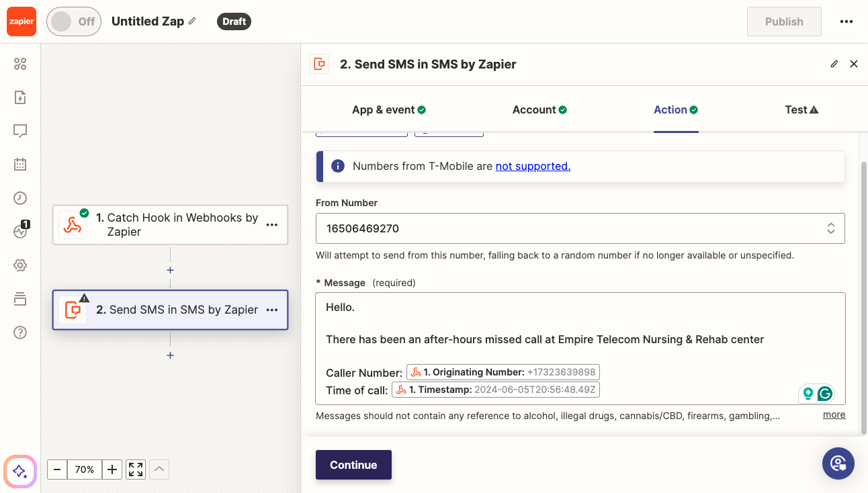
Task: Open Zap details file-bolt sidebar icon
Action: [20, 97]
